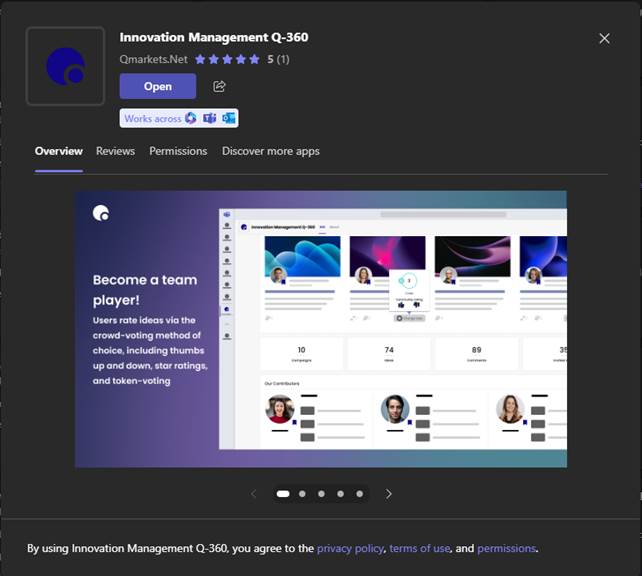Click the '5 (1)' rating count
Viewport: 642px width, 576px height.
[278, 59]
